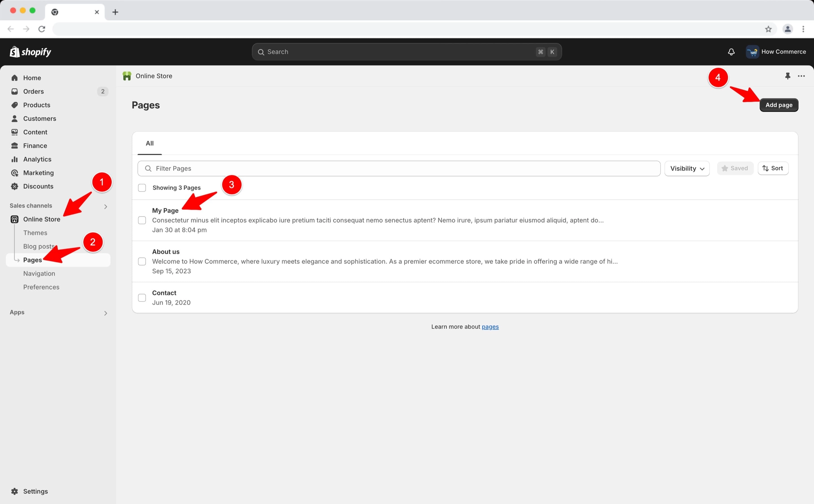Expand the Sales channels chevron

point(105,207)
